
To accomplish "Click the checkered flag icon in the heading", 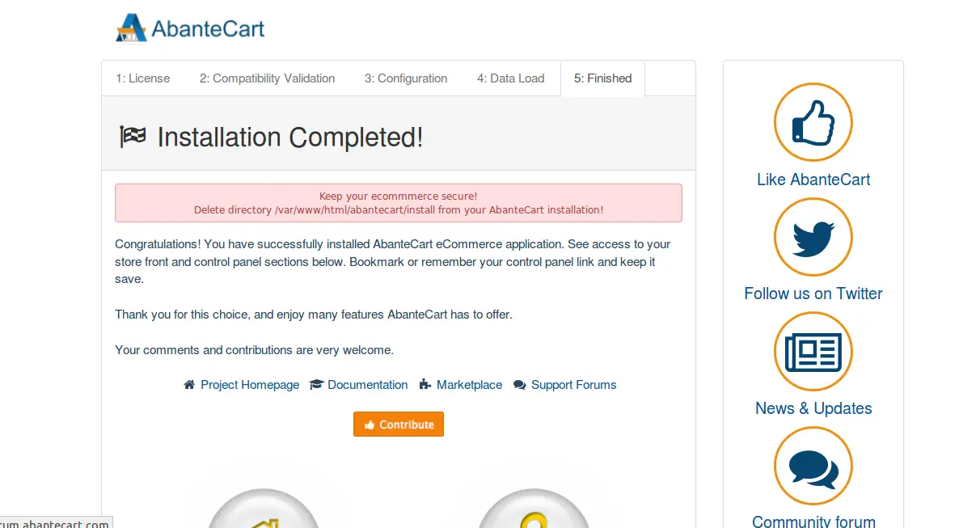I will click(133, 137).
